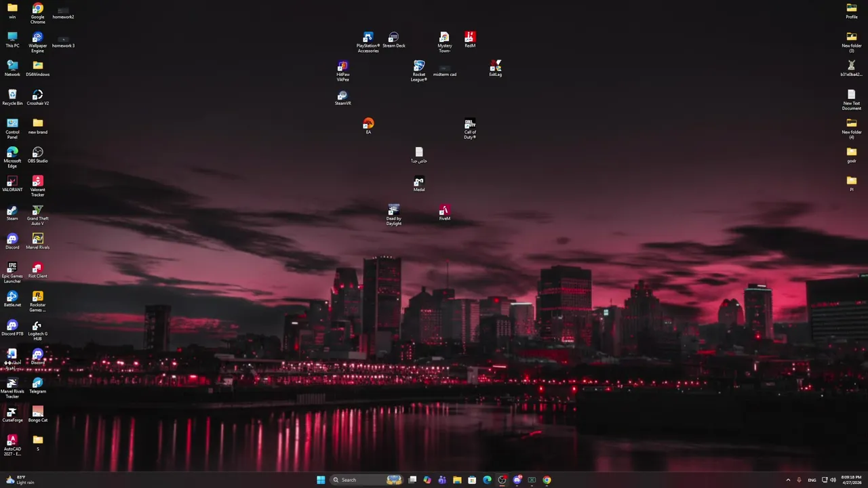
Task: Select the Riot Client icon
Action: [38, 270]
